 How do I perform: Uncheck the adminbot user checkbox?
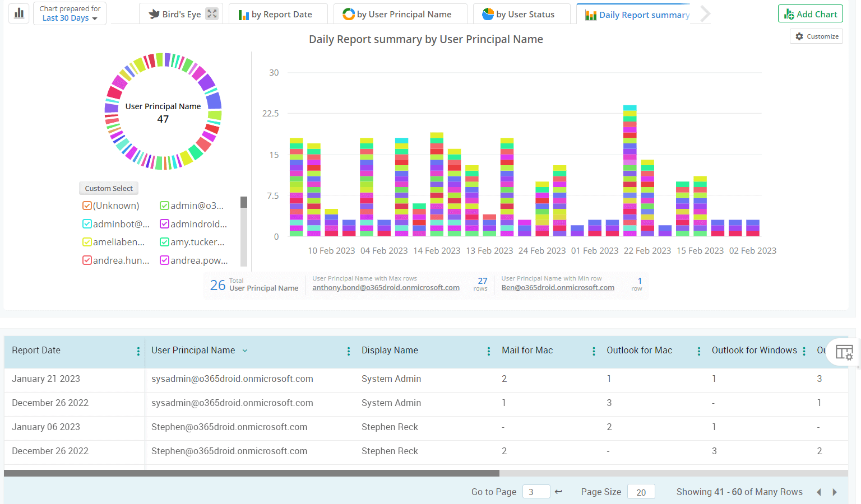point(87,223)
